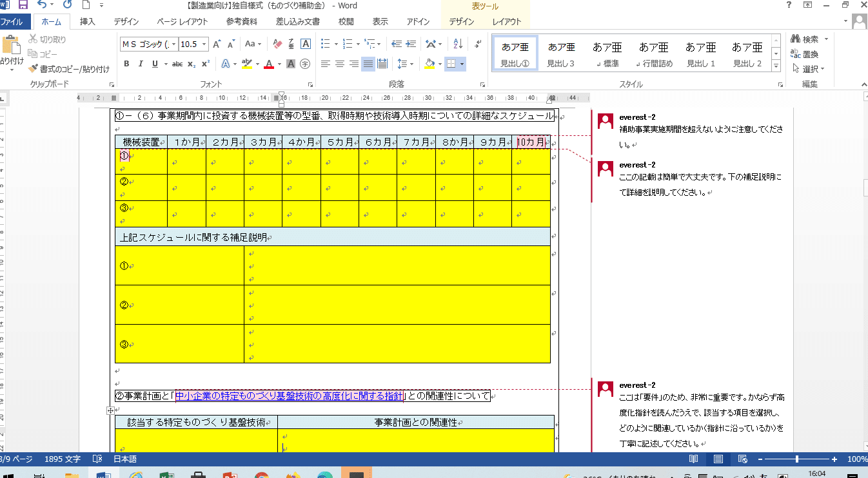The height and width of the screenshot is (478, 868).
Task: Apply yellow text highlight color
Action: (247, 63)
